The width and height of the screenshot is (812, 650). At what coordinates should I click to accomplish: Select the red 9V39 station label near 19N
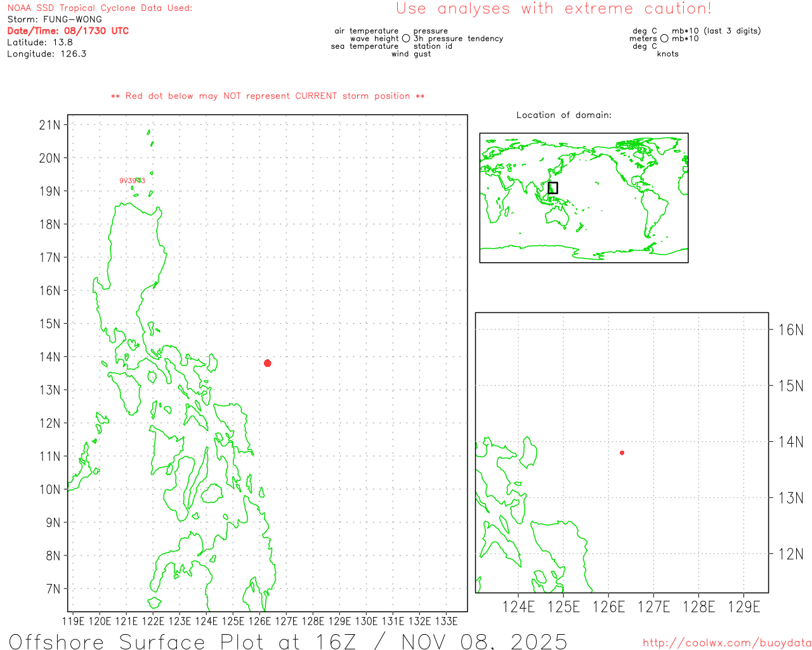click(x=132, y=181)
